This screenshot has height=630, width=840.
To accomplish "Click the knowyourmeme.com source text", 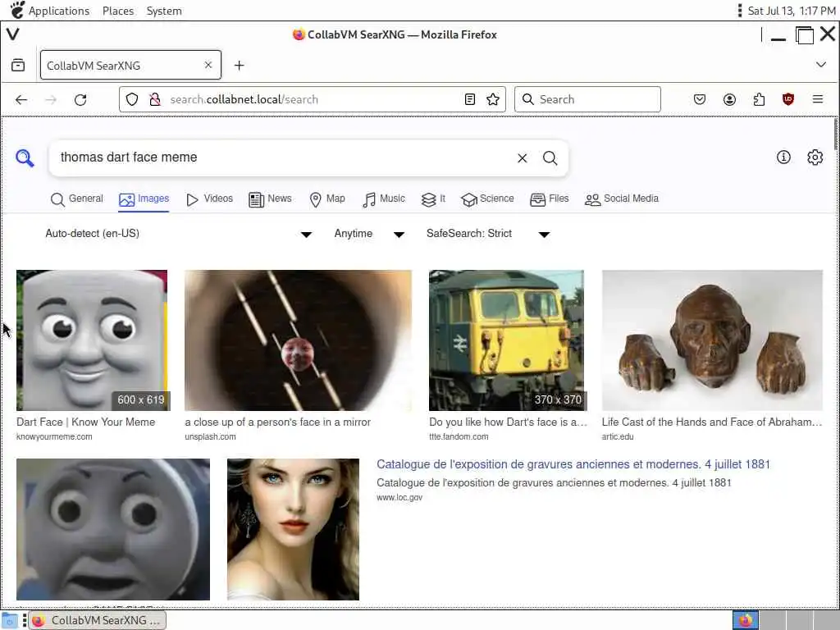I will [54, 436].
